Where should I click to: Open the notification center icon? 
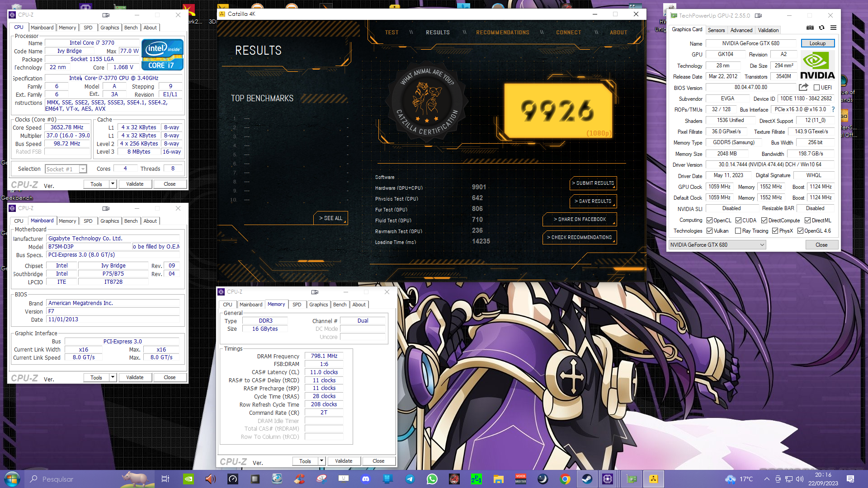click(850, 479)
